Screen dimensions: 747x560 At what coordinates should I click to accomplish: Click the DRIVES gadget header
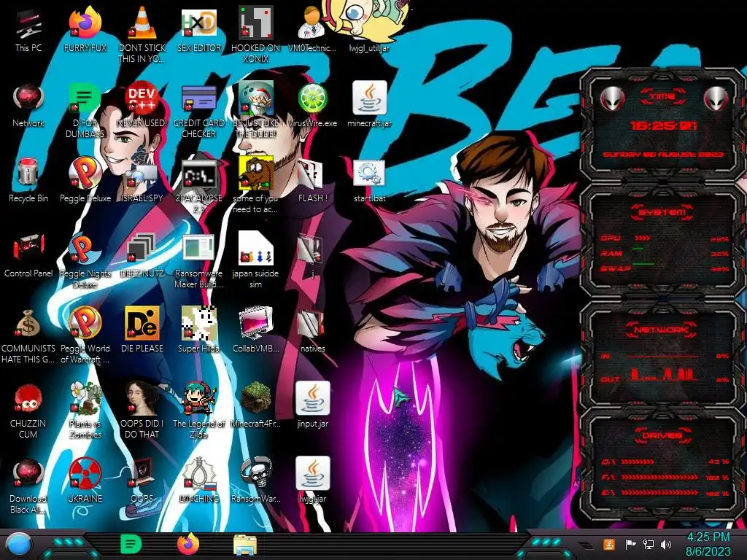pyautogui.click(x=662, y=435)
